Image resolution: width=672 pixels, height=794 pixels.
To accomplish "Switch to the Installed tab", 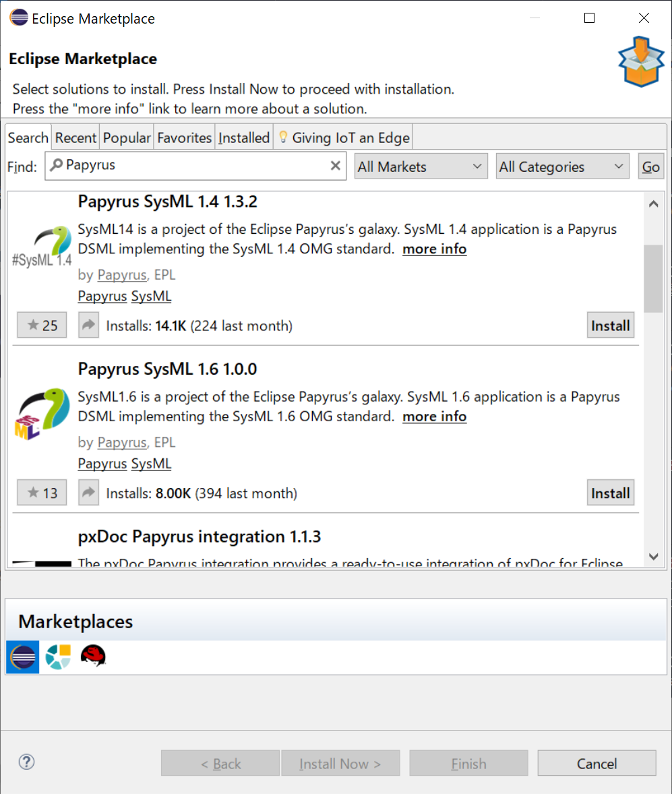I will [x=244, y=138].
